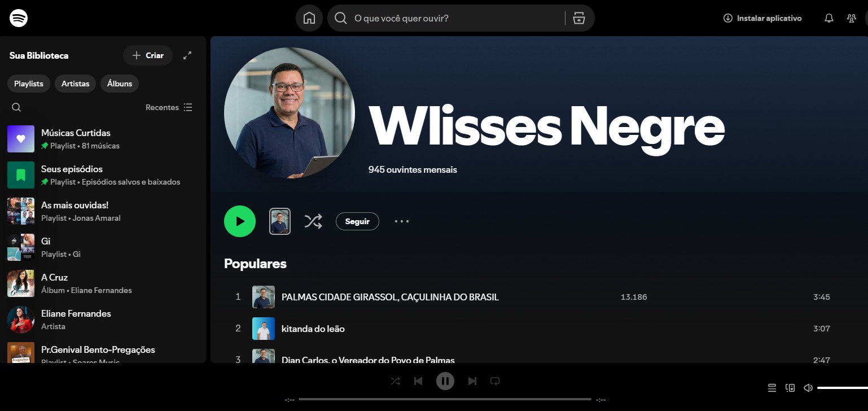Click the 945 ouvintes mensais text
The width and height of the screenshot is (868, 411).
point(413,169)
